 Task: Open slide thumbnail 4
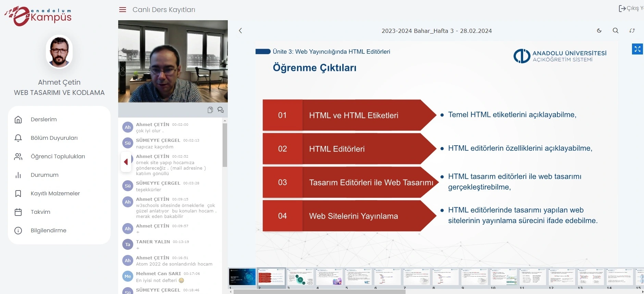[x=330, y=277]
